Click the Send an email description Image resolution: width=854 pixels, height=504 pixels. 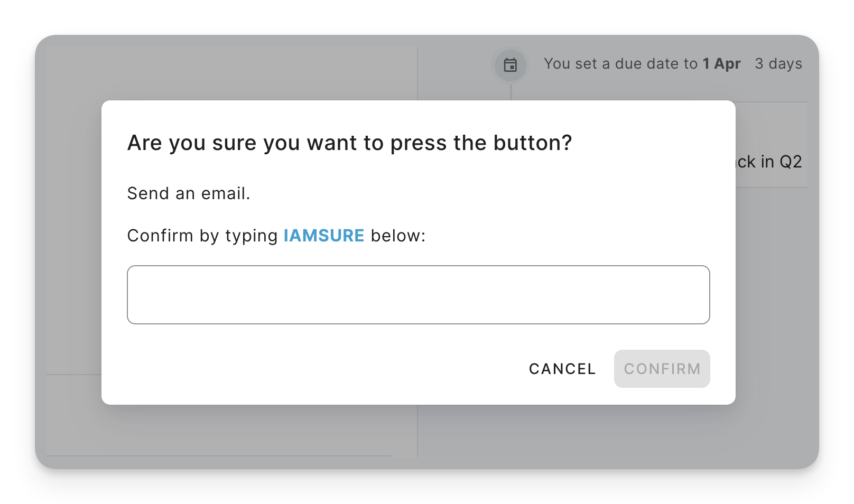189,193
